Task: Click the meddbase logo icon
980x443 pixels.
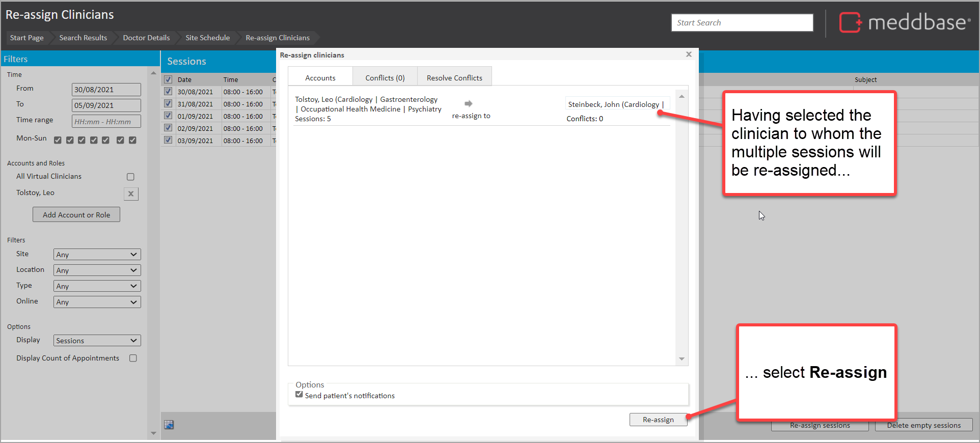Action: 850,22
